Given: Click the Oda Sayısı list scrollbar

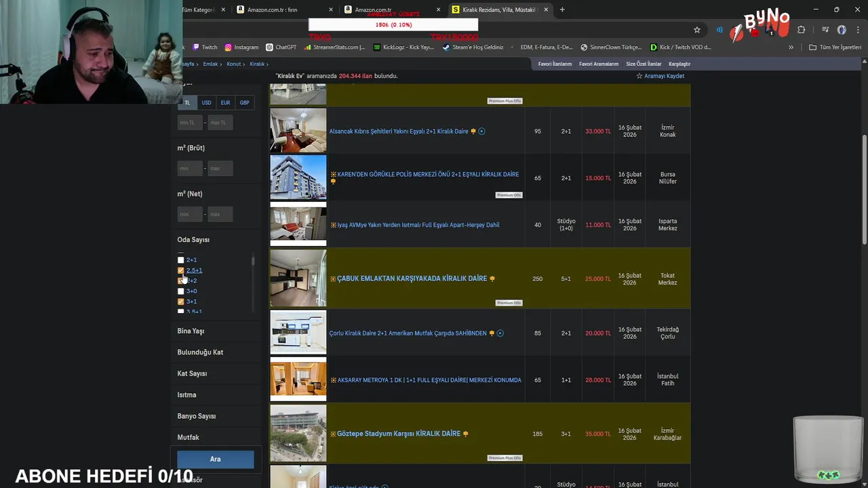Looking at the screenshot, I should tap(253, 262).
